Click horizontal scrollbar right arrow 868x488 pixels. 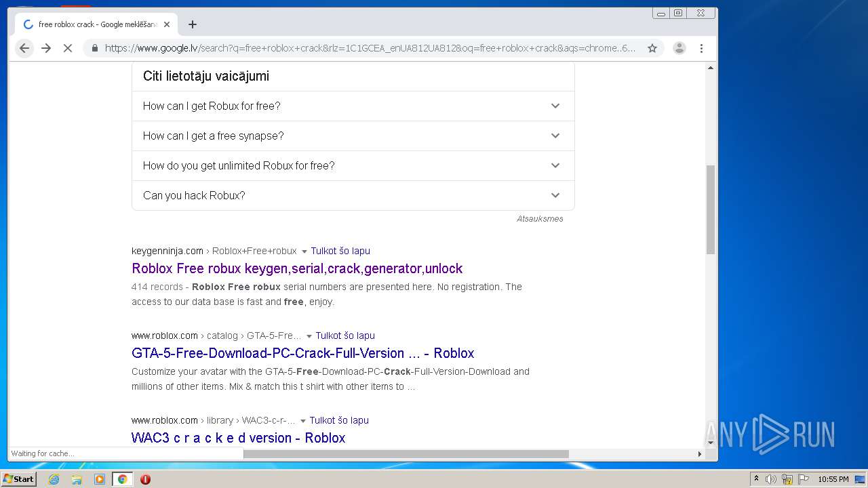700,453
